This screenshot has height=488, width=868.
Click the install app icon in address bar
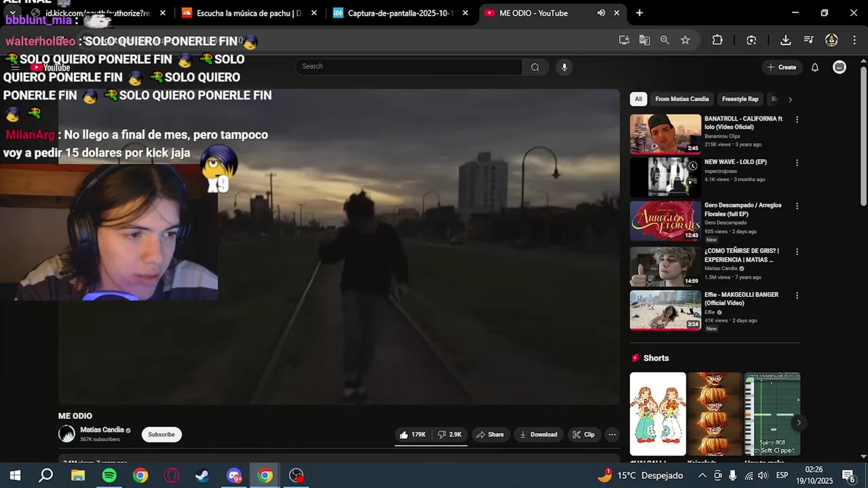tap(624, 40)
